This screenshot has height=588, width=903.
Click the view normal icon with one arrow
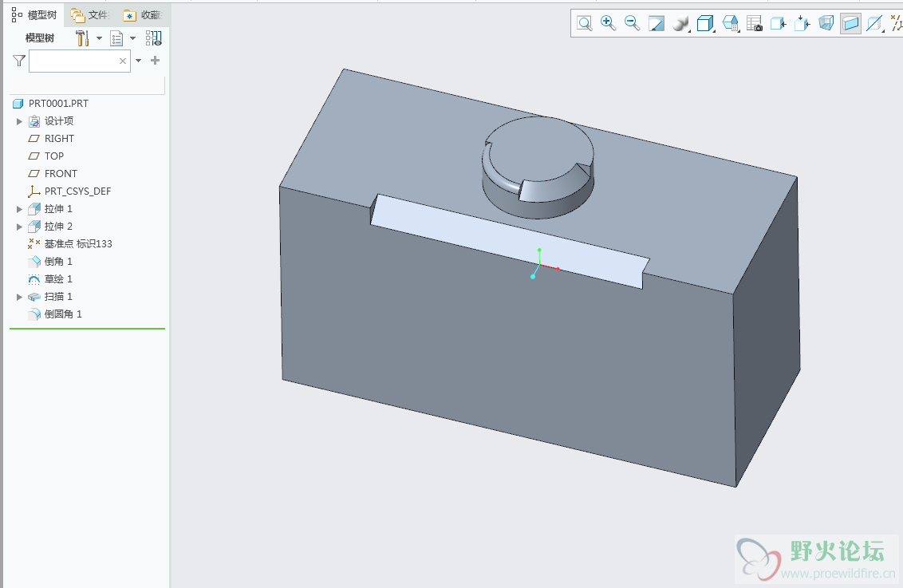tap(779, 24)
